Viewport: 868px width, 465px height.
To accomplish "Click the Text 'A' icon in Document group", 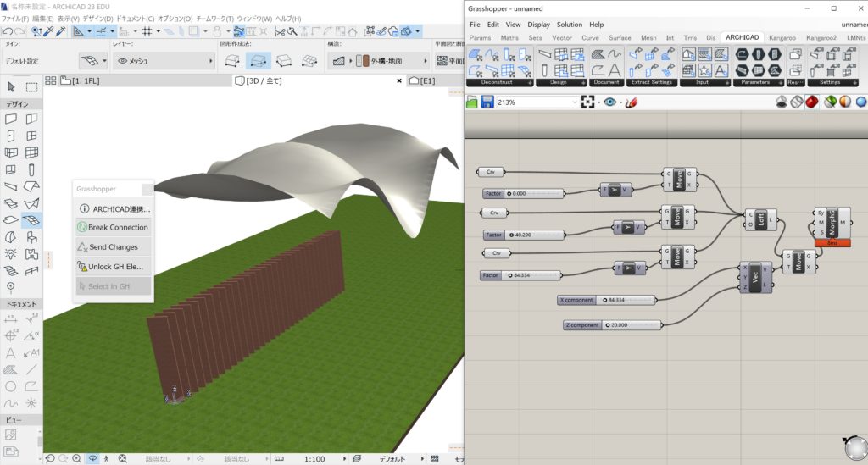I will click(615, 70).
